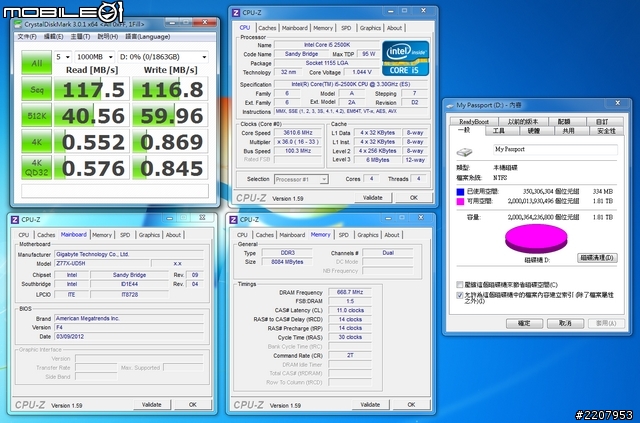Open the 1000MB test size dropdown

94,57
